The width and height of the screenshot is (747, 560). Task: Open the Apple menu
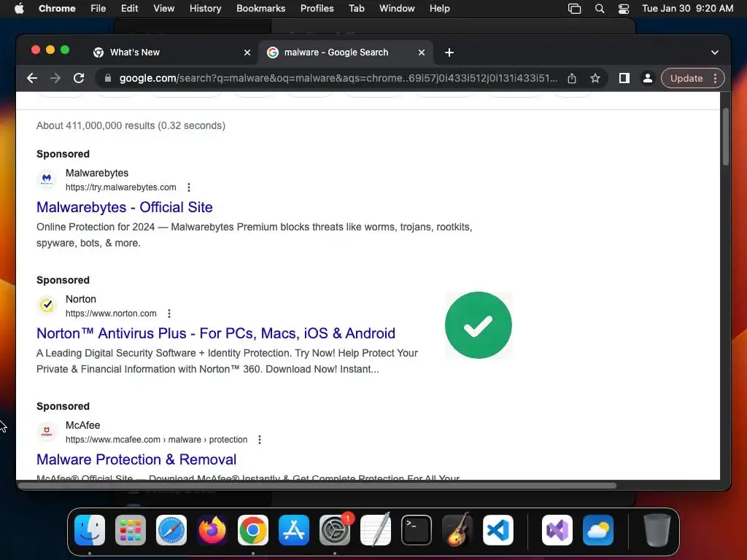(19, 8)
